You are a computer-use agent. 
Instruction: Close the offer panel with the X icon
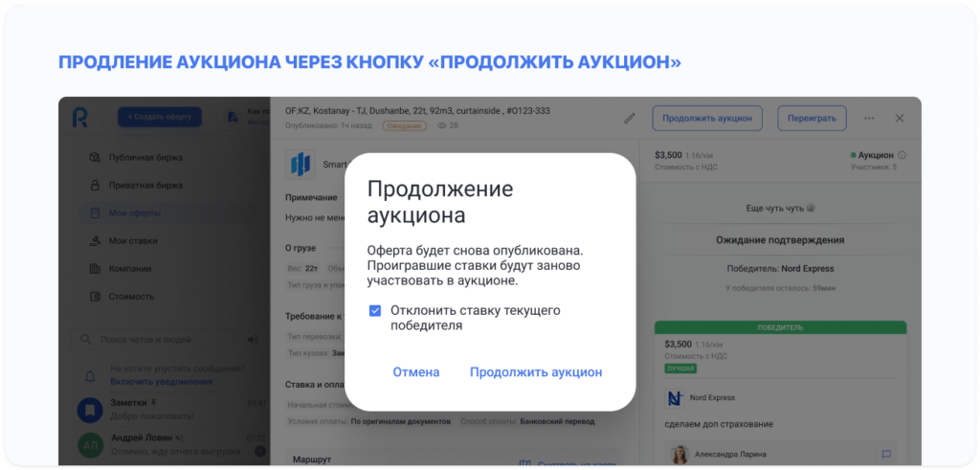click(900, 118)
